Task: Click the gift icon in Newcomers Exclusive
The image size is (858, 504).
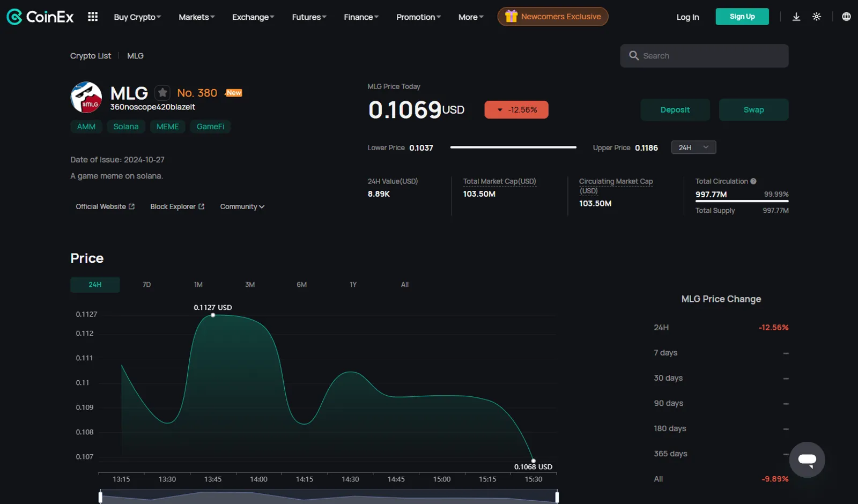Action: pos(511,16)
